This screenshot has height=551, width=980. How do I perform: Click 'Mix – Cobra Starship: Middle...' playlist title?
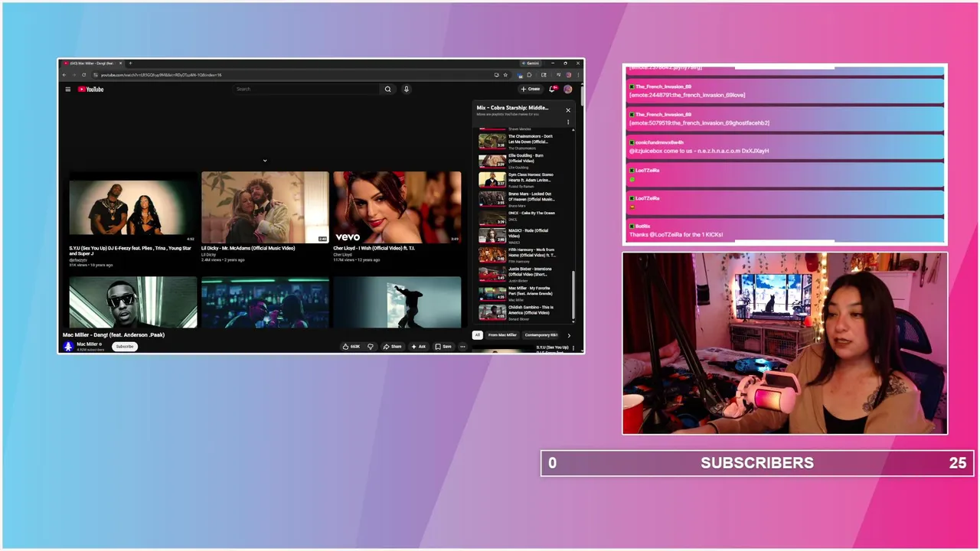pyautogui.click(x=512, y=108)
